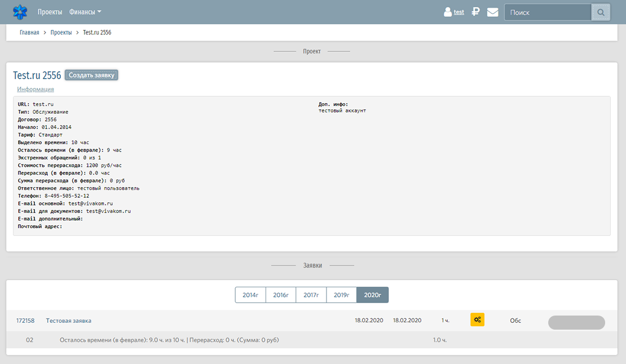This screenshot has width=626, height=364.
Task: Click the Создать заявку button
Action: click(91, 75)
